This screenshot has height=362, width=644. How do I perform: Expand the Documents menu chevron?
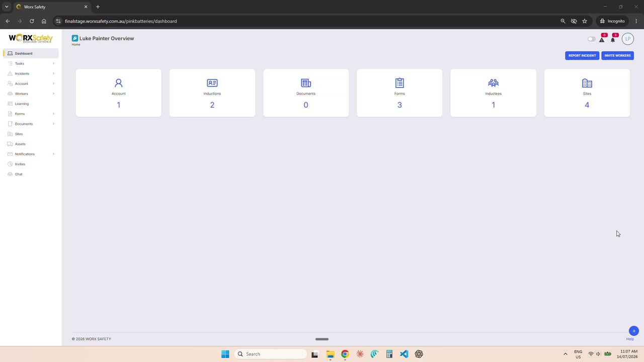coord(53,124)
